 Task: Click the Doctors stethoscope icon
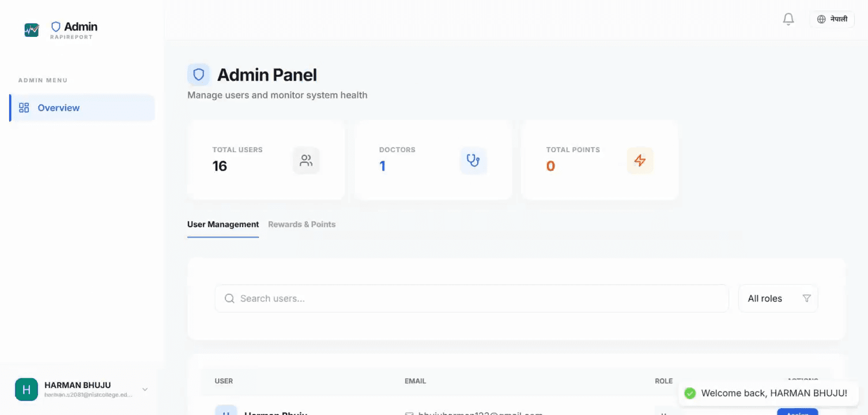pos(473,160)
